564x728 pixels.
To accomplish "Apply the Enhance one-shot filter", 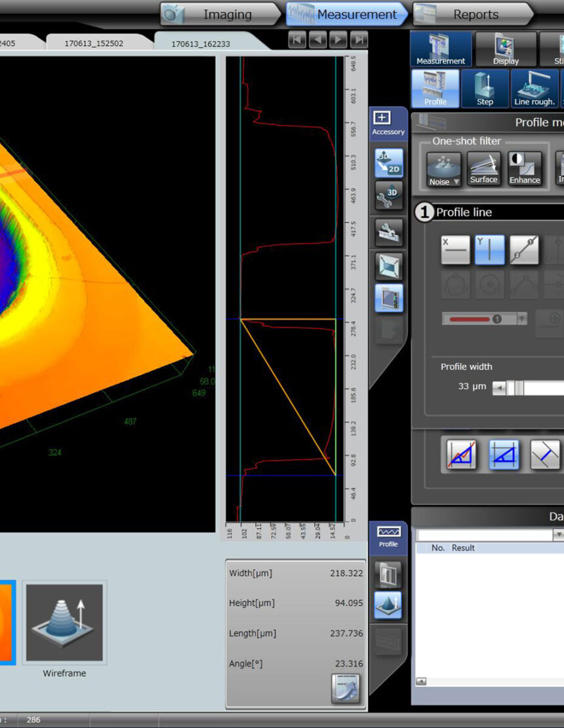I will click(x=525, y=170).
